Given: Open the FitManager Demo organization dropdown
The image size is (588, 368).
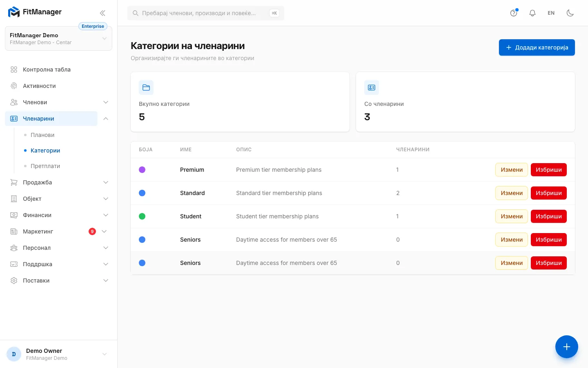Looking at the screenshot, I should 58,38.
